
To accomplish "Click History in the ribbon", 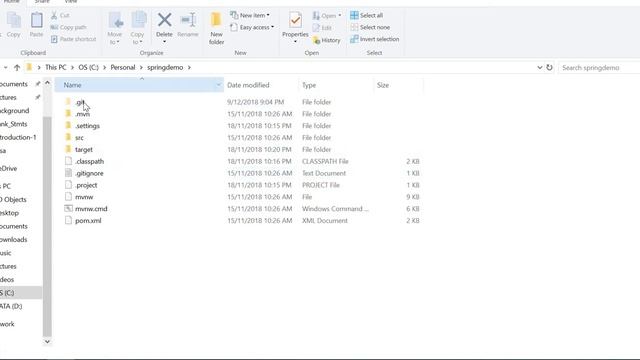I will (327, 40).
